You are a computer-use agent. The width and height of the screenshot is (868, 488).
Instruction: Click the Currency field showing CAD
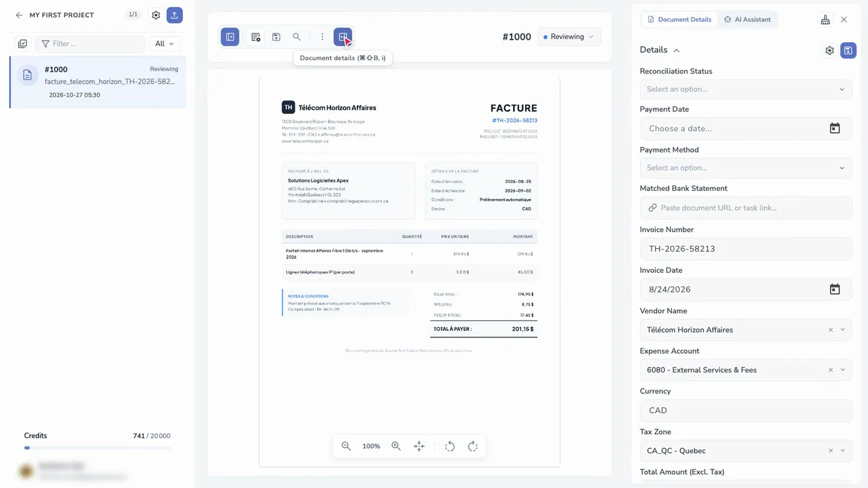point(746,410)
